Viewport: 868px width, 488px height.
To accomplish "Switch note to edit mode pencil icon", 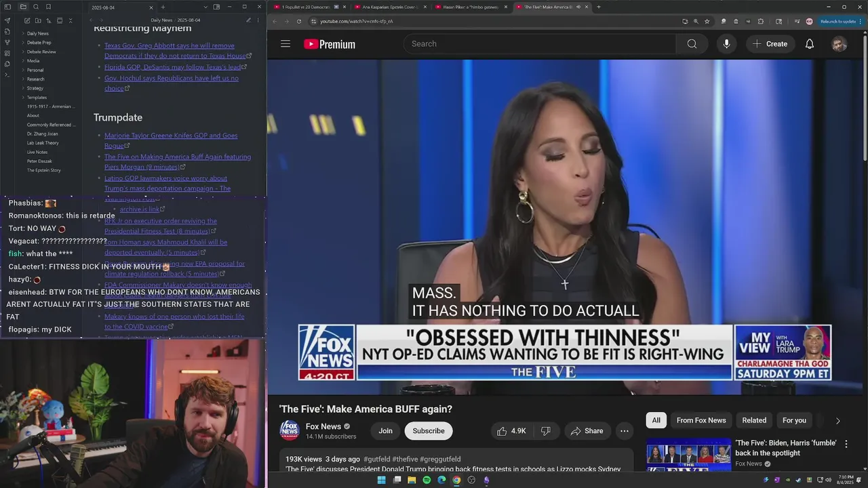I will click(248, 20).
